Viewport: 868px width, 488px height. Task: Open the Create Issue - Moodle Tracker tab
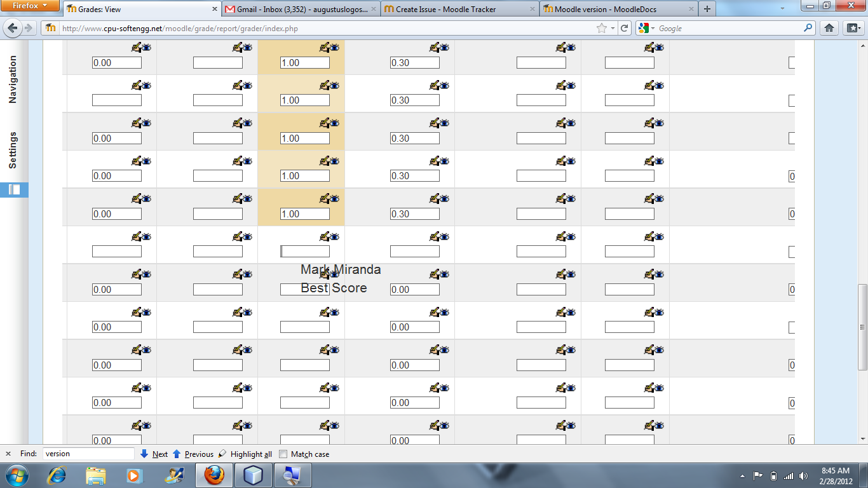point(459,9)
